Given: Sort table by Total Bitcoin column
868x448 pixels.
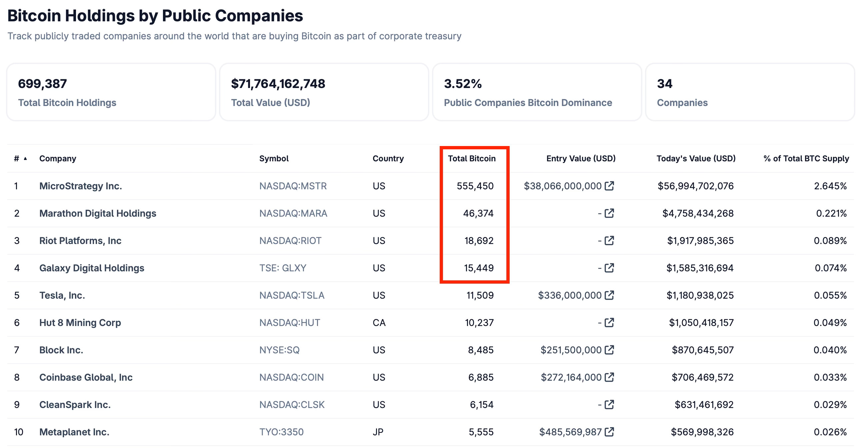Looking at the screenshot, I should pyautogui.click(x=471, y=158).
